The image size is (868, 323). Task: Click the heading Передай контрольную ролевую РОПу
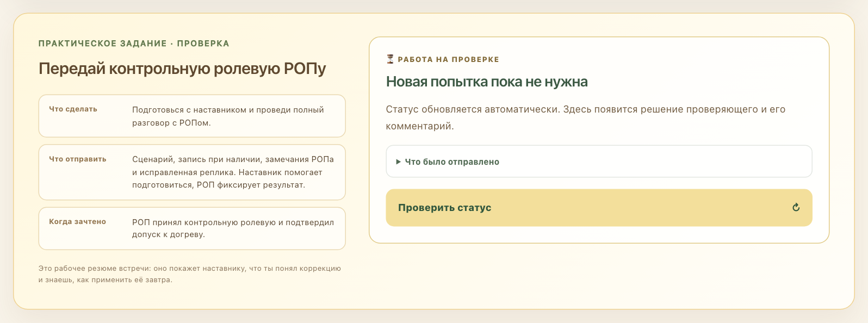point(182,69)
